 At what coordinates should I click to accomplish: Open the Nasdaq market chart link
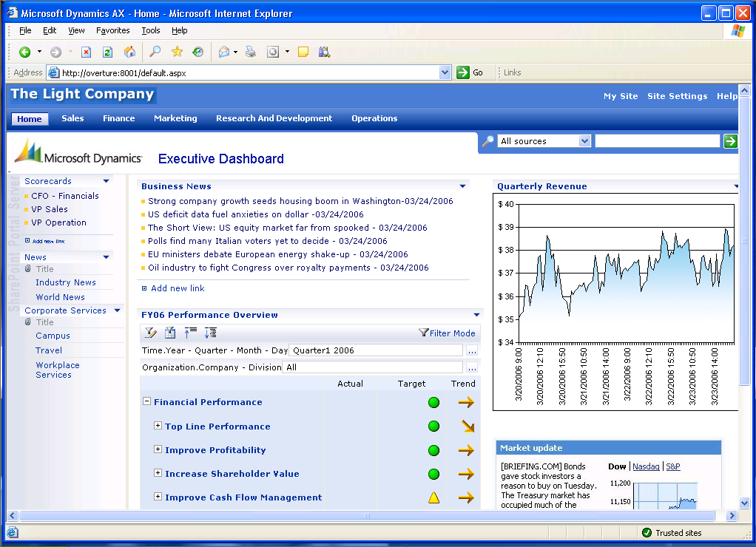pos(646,466)
